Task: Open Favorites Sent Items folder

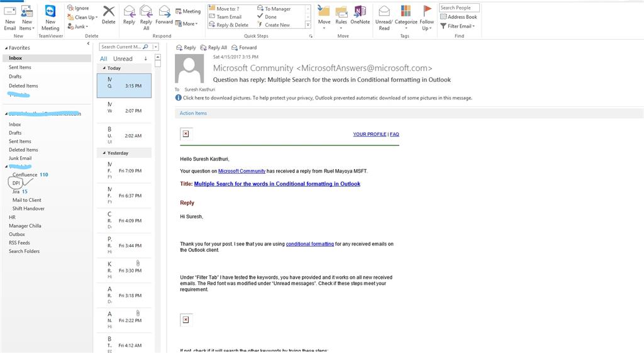Action: 19,67
